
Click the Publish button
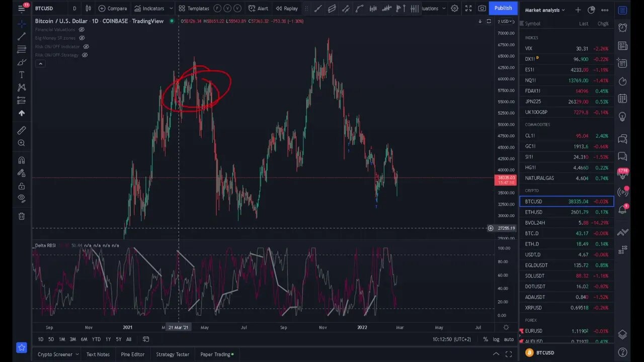pos(503,8)
